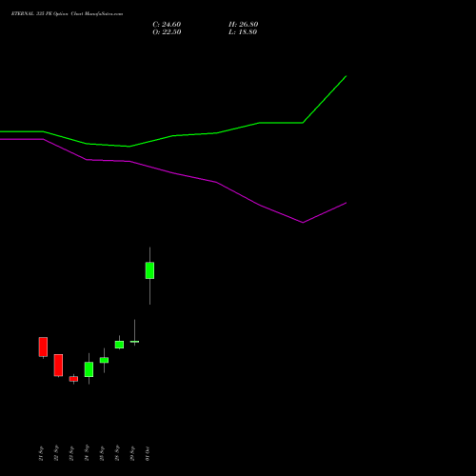Click the green candlestick for 24 Sep
The height and width of the screenshot is (476, 476).
(x=89, y=369)
